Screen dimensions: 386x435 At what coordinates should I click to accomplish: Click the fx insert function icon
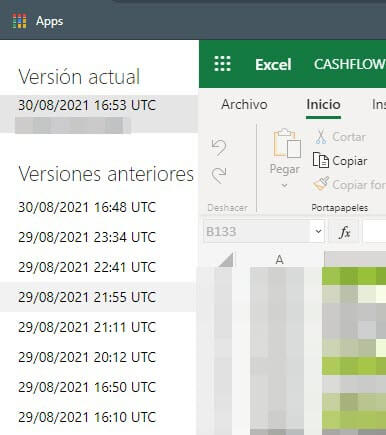(344, 232)
